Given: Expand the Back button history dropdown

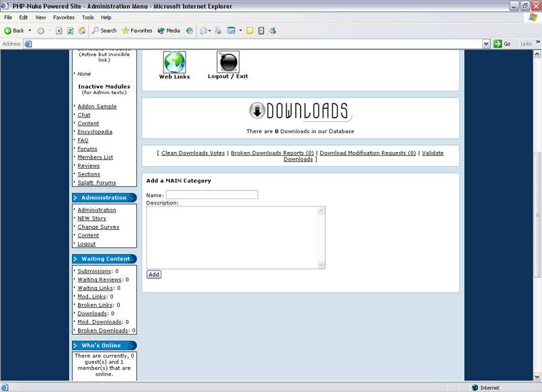Looking at the screenshot, I should [x=30, y=30].
